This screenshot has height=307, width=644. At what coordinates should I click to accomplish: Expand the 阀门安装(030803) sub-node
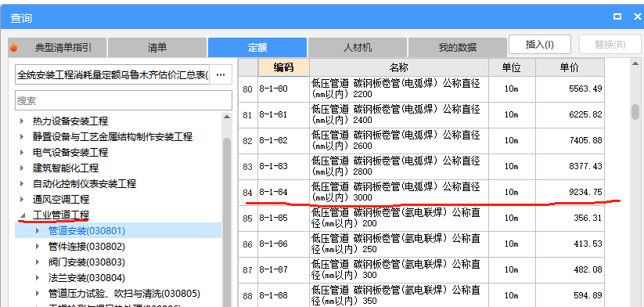click(38, 262)
